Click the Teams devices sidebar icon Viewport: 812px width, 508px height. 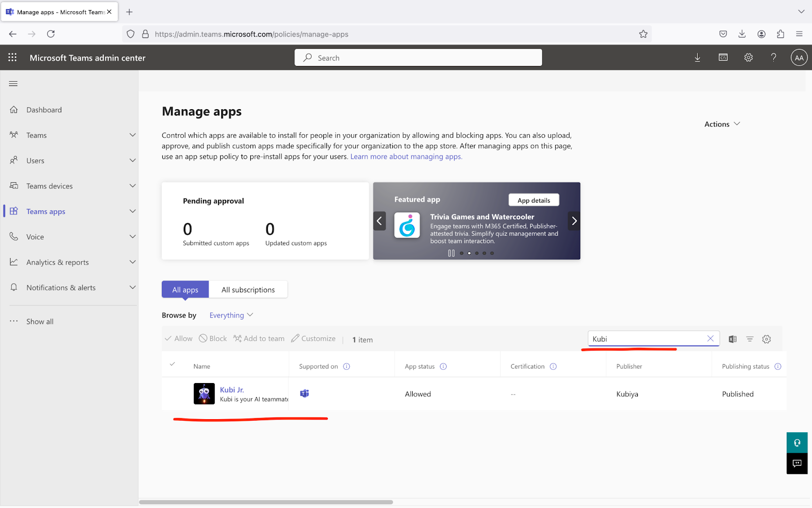click(x=14, y=186)
